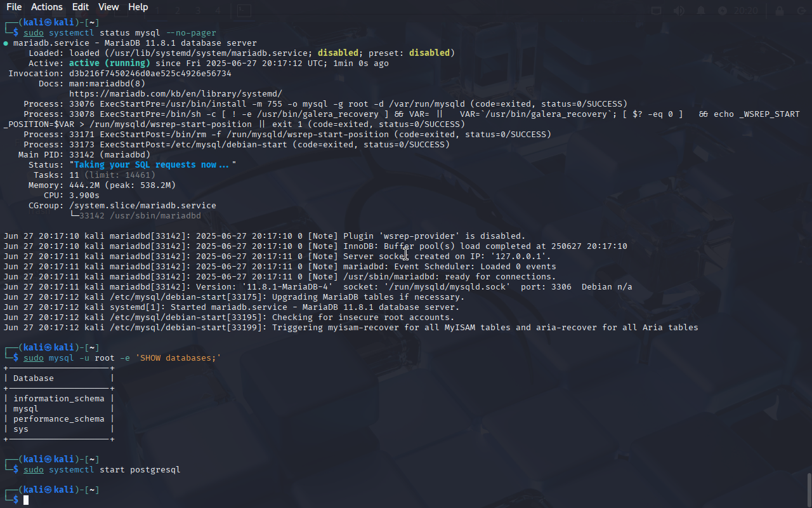This screenshot has height=508, width=812.
Task: Click the Tasks '11 (limit: 14461)' value
Action: 112,175
